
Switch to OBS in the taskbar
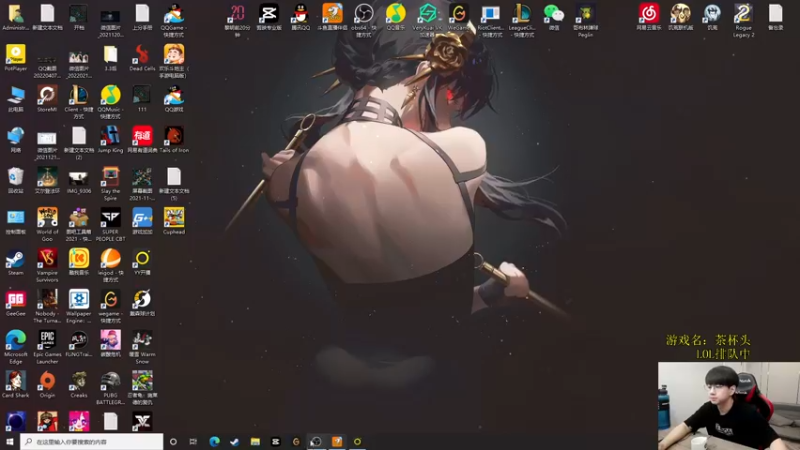pyautogui.click(x=316, y=442)
